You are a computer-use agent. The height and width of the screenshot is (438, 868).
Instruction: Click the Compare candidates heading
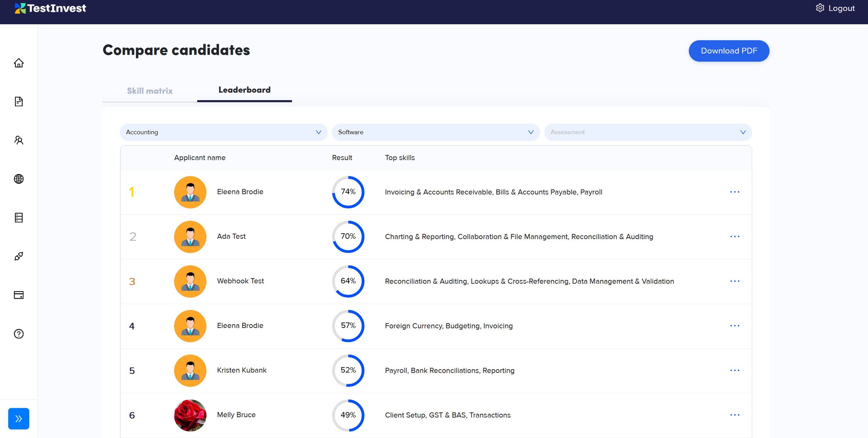(x=176, y=50)
